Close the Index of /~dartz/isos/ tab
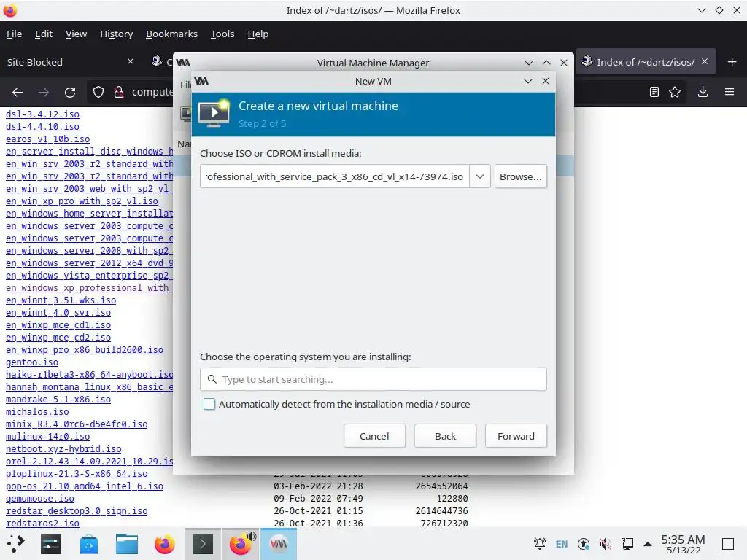 (x=705, y=61)
